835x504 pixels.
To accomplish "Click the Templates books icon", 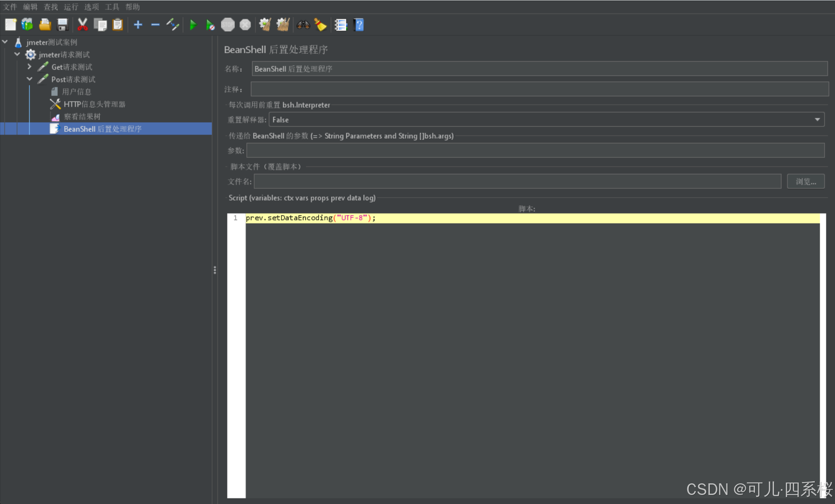I will pyautogui.click(x=27, y=25).
